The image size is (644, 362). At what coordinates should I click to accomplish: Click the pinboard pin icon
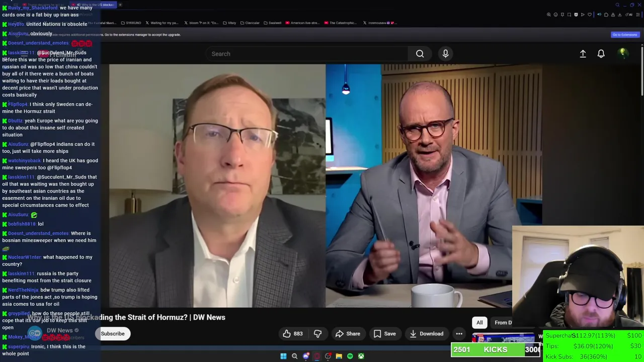click(x=562, y=15)
